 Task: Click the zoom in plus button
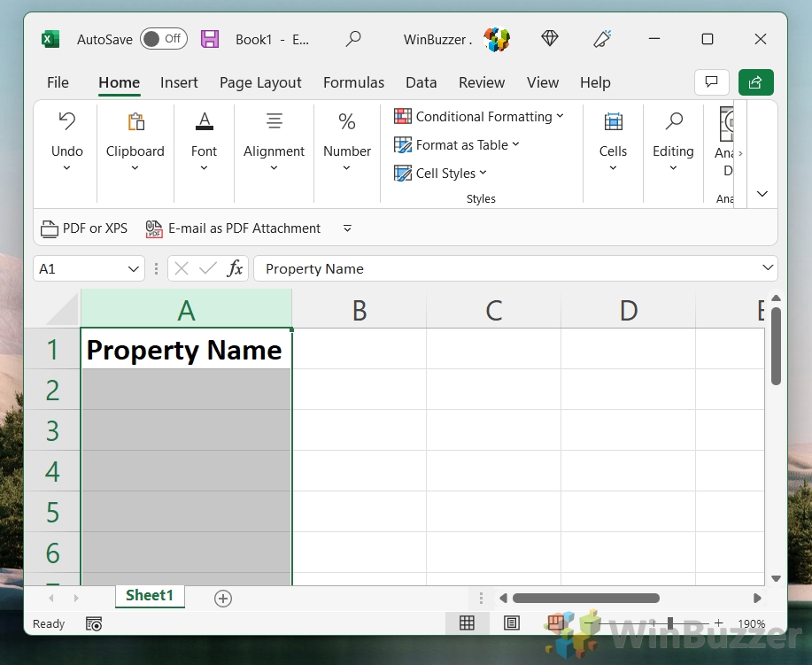pos(718,623)
